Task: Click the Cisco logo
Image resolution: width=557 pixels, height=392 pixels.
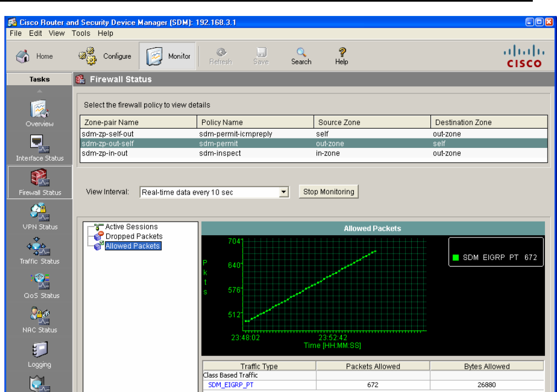Action: click(x=524, y=56)
